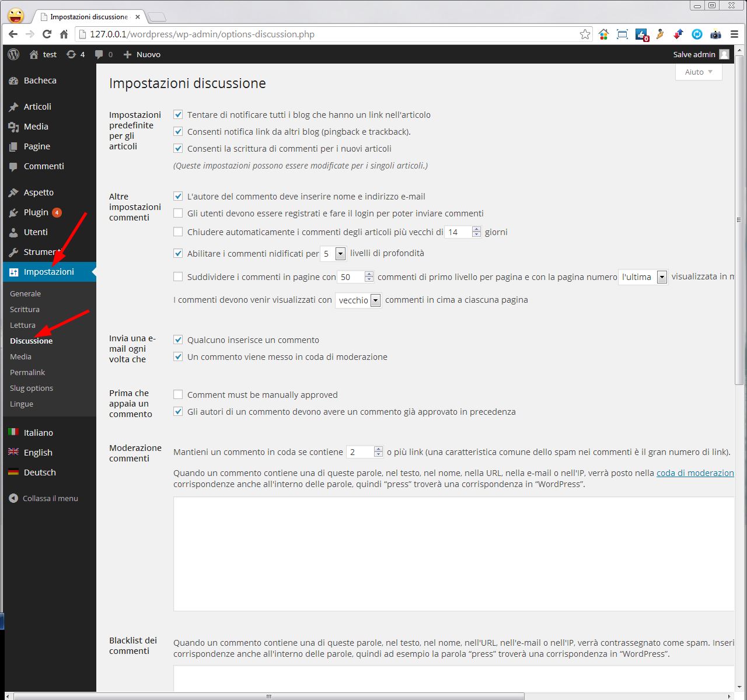The height and width of the screenshot is (700, 747).
Task: Toggle Un commento viene messo in coda checkbox
Action: [178, 357]
